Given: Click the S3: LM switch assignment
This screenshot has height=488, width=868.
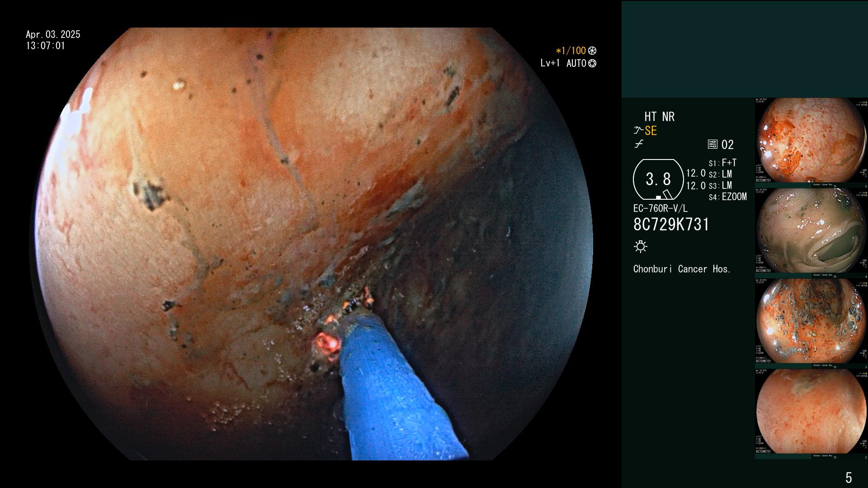Looking at the screenshot, I should 720,186.
